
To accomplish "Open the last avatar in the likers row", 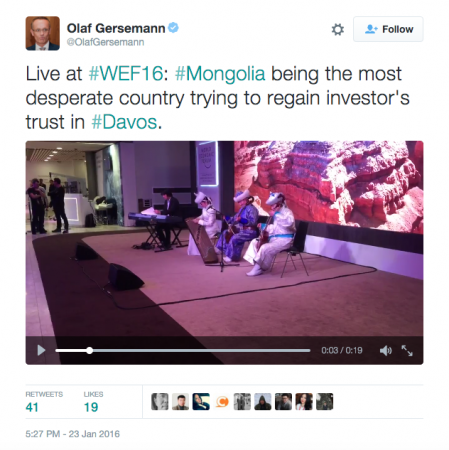I will pos(325,401).
